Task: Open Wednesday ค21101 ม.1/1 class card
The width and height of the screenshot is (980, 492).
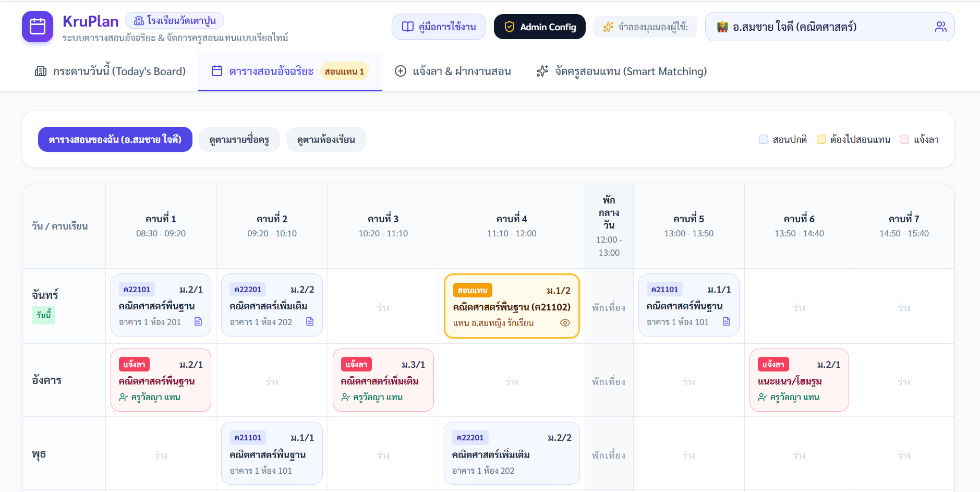Action: pos(272,453)
